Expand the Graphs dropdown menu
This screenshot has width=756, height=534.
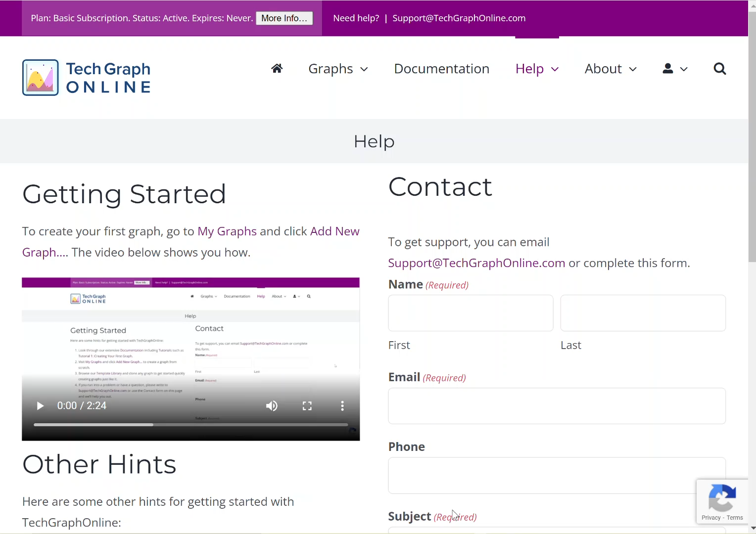338,69
